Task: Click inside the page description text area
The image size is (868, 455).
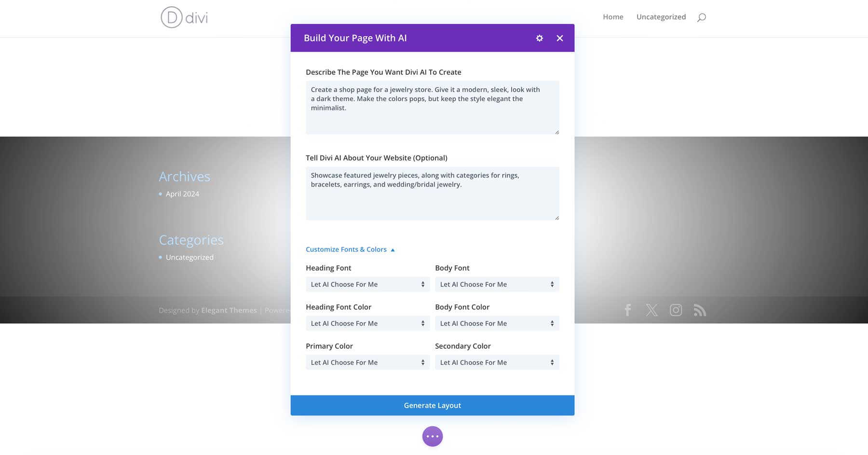Action: coord(432,107)
